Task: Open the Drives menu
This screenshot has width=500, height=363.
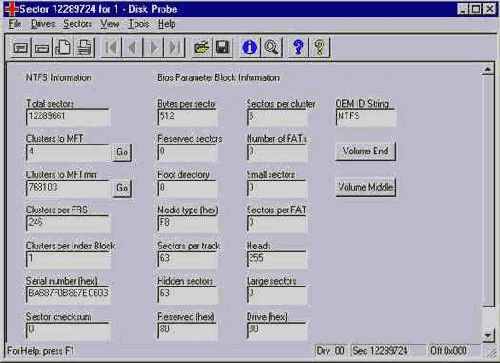Action: pos(43,24)
